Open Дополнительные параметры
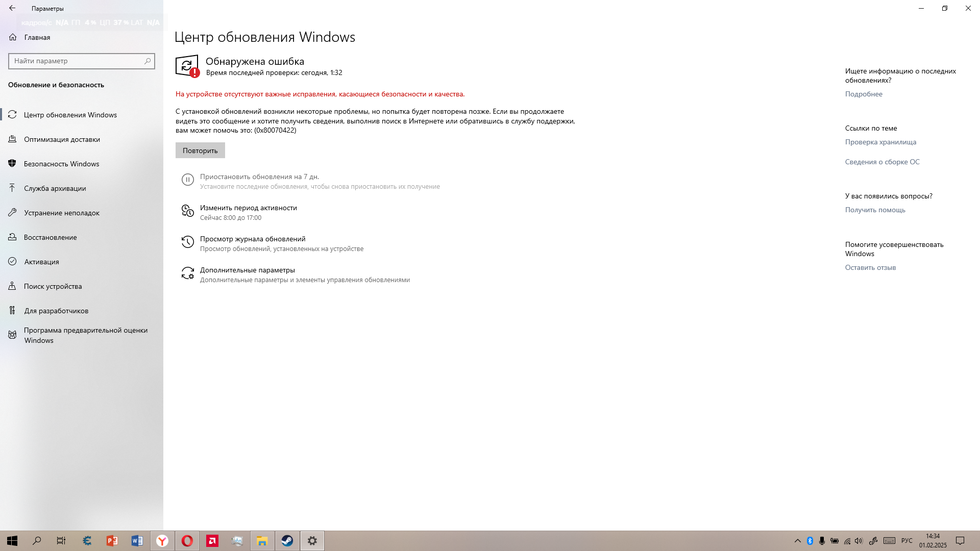The height and width of the screenshot is (551, 980). 248,270
